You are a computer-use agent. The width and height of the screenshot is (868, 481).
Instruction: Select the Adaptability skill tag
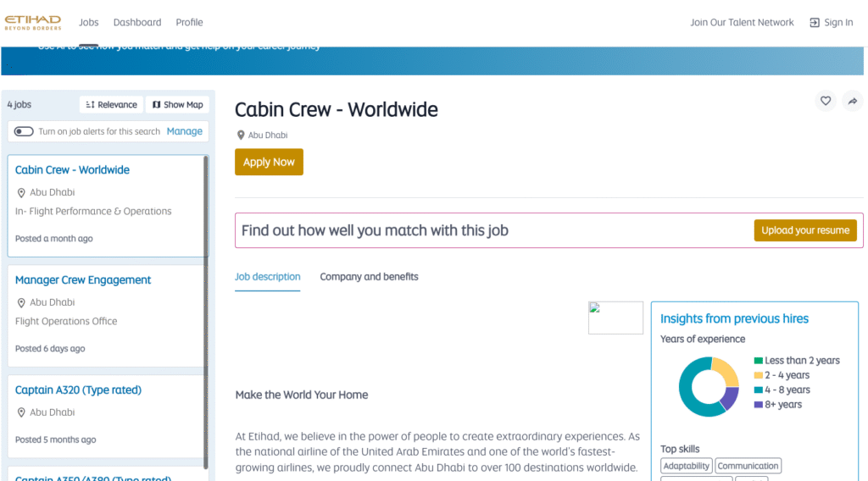[687, 466]
